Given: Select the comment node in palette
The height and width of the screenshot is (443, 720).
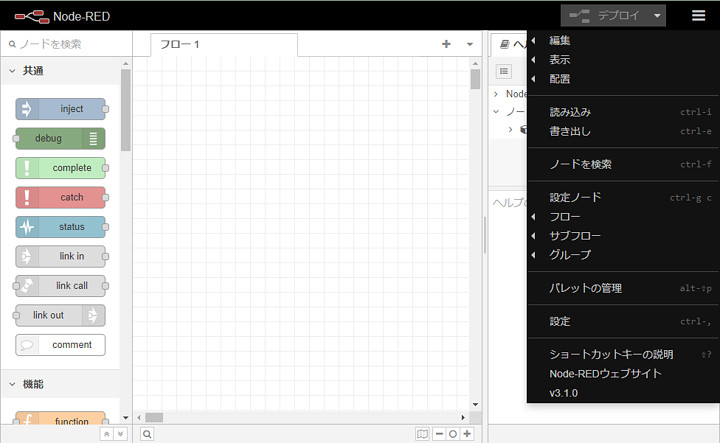Looking at the screenshot, I should tap(61, 345).
